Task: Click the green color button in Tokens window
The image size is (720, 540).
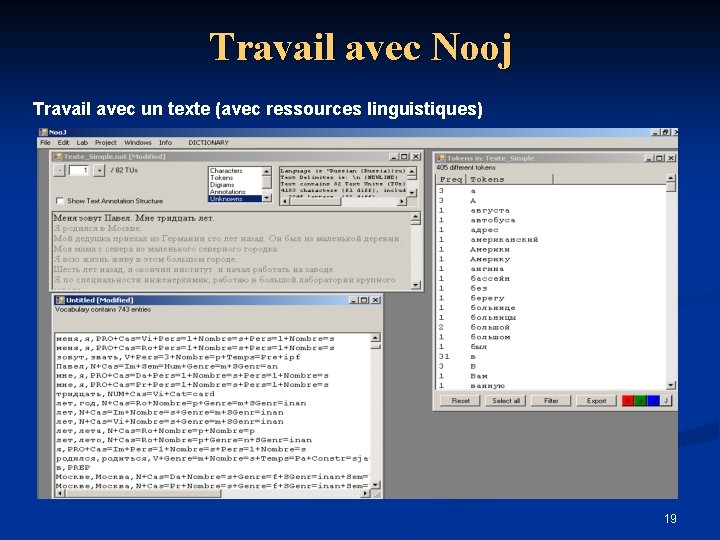Action: (x=641, y=401)
